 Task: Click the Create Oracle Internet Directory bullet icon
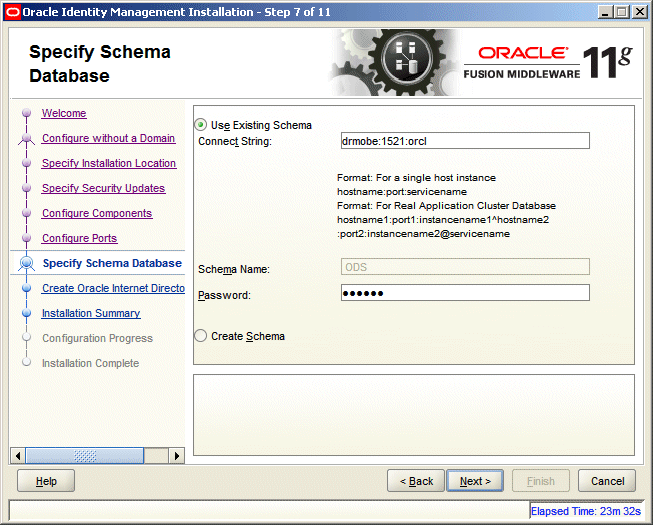[27, 288]
